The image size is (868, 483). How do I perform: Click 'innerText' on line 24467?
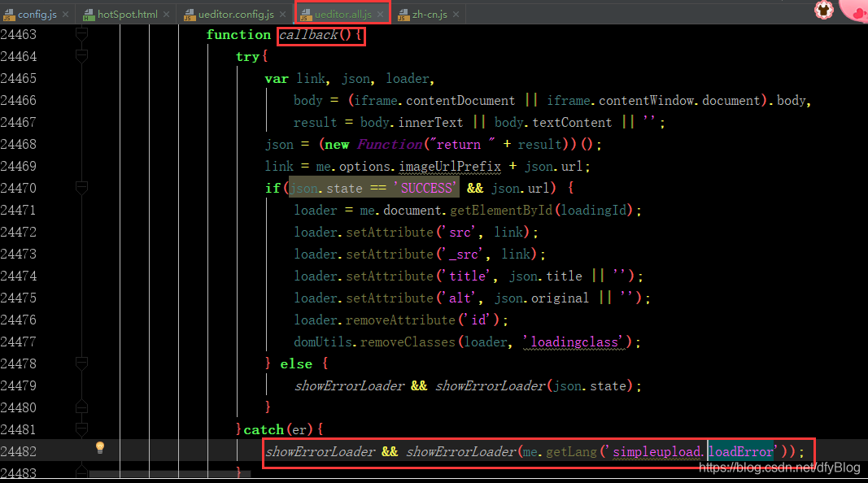pyautogui.click(x=430, y=122)
